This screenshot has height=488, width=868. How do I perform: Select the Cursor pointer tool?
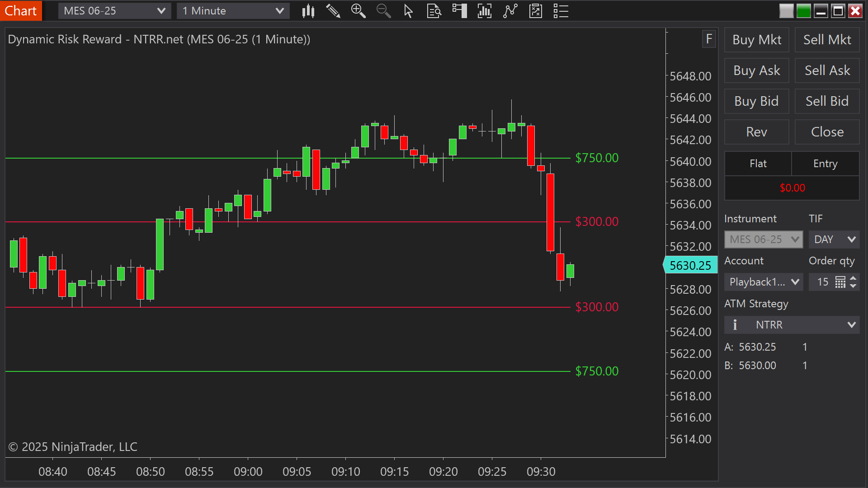408,11
